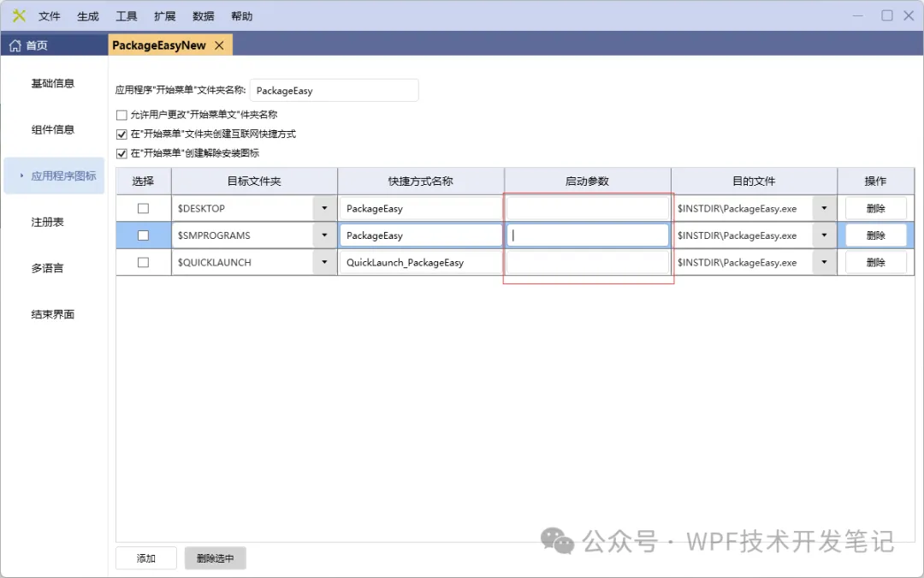Minimize the application window

[x=857, y=16]
